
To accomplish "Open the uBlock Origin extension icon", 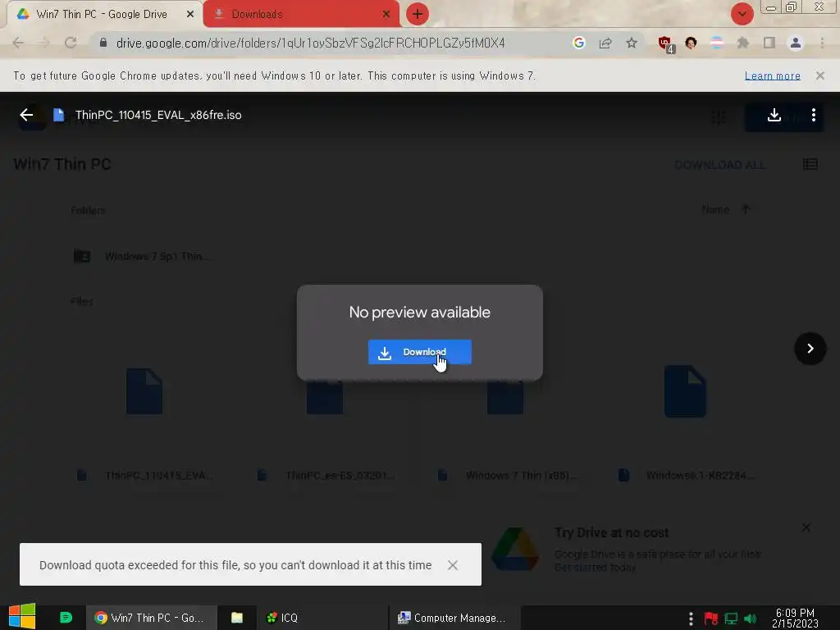I will coord(665,43).
